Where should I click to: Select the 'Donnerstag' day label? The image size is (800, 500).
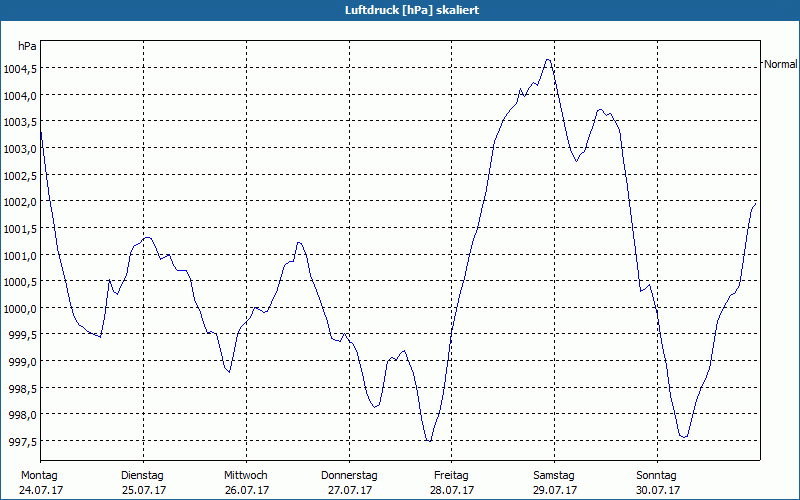349,476
